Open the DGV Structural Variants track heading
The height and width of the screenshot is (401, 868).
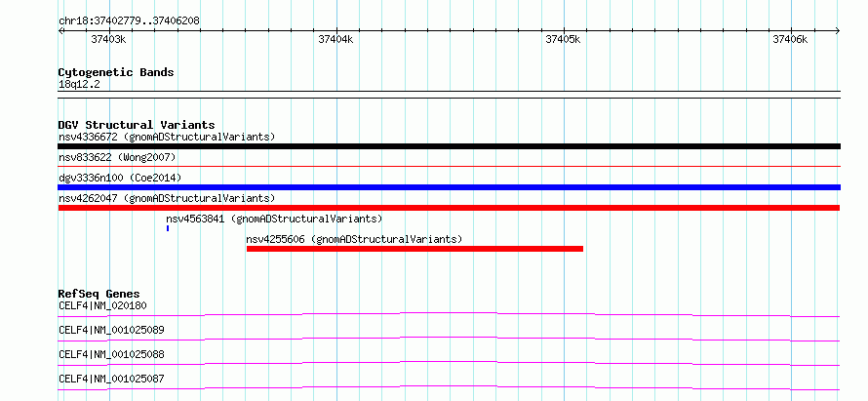coord(137,125)
